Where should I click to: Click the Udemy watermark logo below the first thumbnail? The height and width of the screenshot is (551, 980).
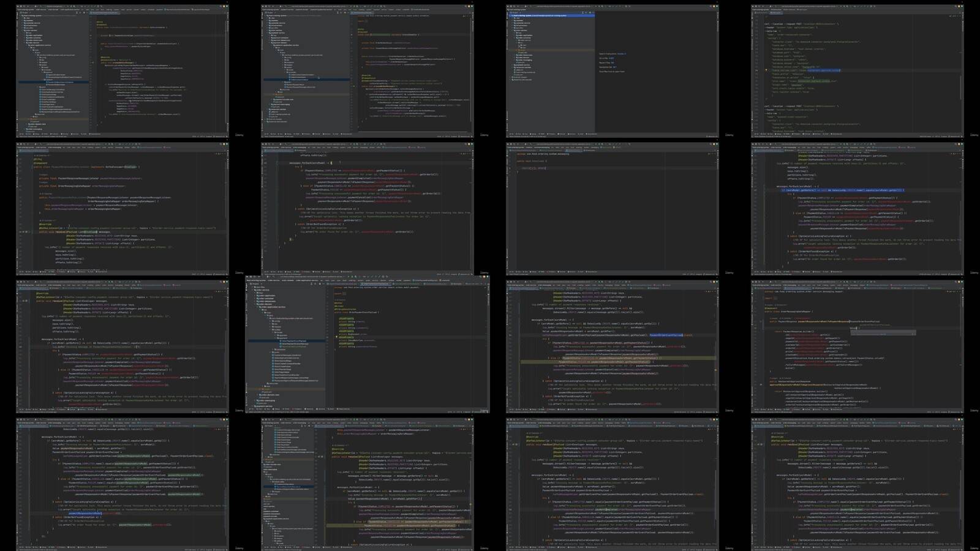[x=239, y=135]
